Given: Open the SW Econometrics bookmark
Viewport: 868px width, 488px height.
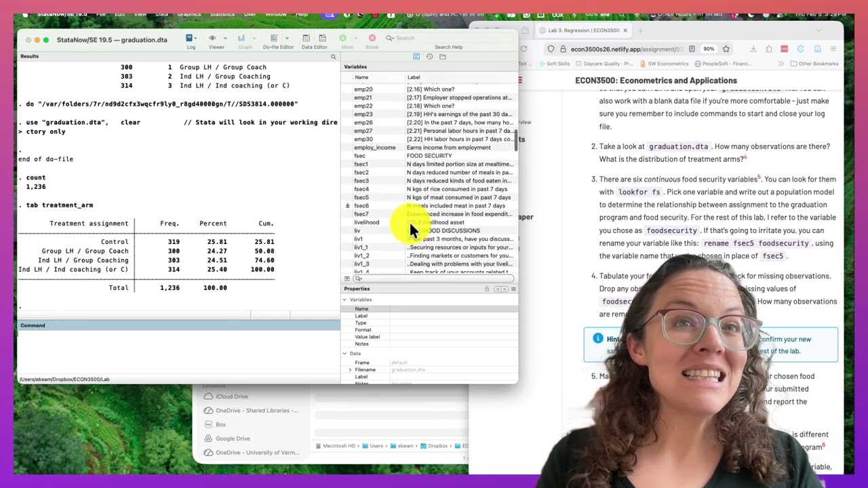Looking at the screenshot, I should pos(664,64).
